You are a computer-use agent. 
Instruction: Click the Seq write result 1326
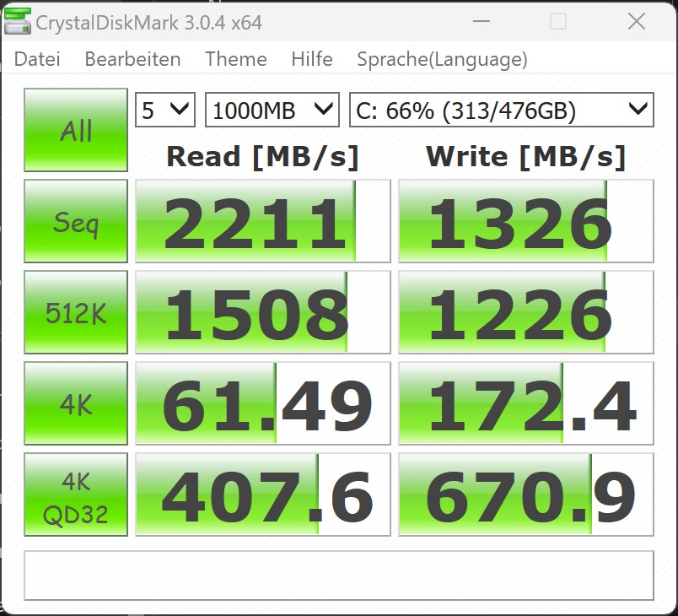pyautogui.click(x=526, y=221)
